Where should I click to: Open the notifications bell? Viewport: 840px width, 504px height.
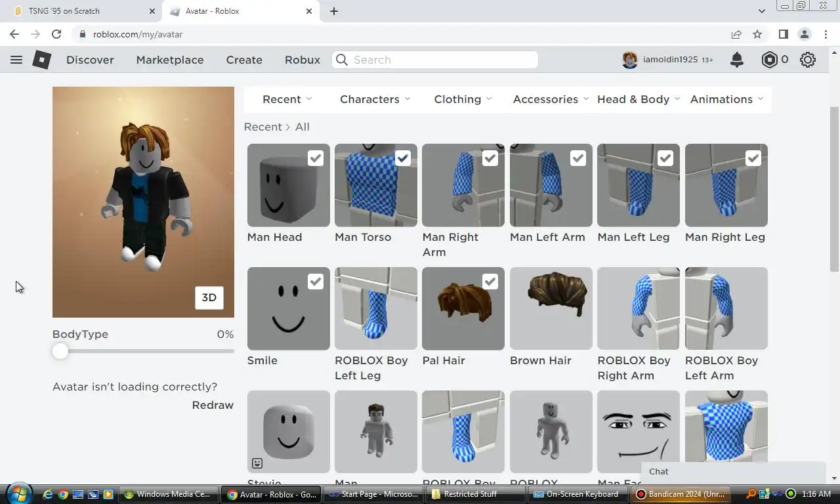pos(737,60)
